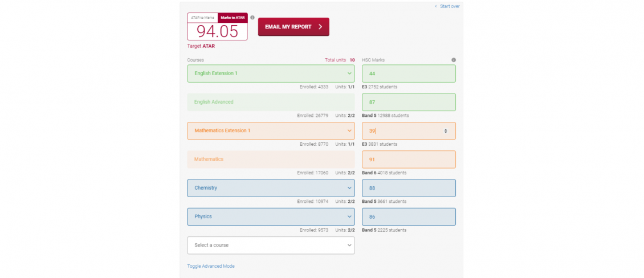Click the Chemistry mark field showing 88
This screenshot has height=278, width=644.
(409, 188)
